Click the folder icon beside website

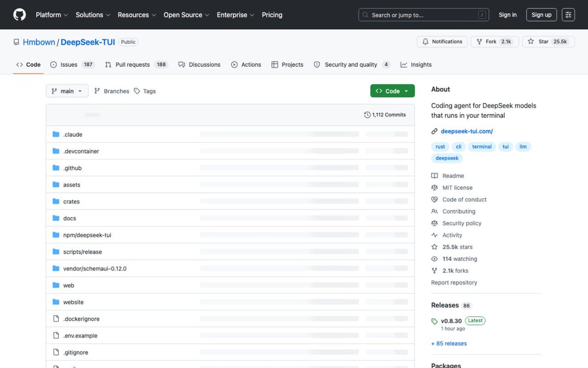pyautogui.click(x=56, y=302)
